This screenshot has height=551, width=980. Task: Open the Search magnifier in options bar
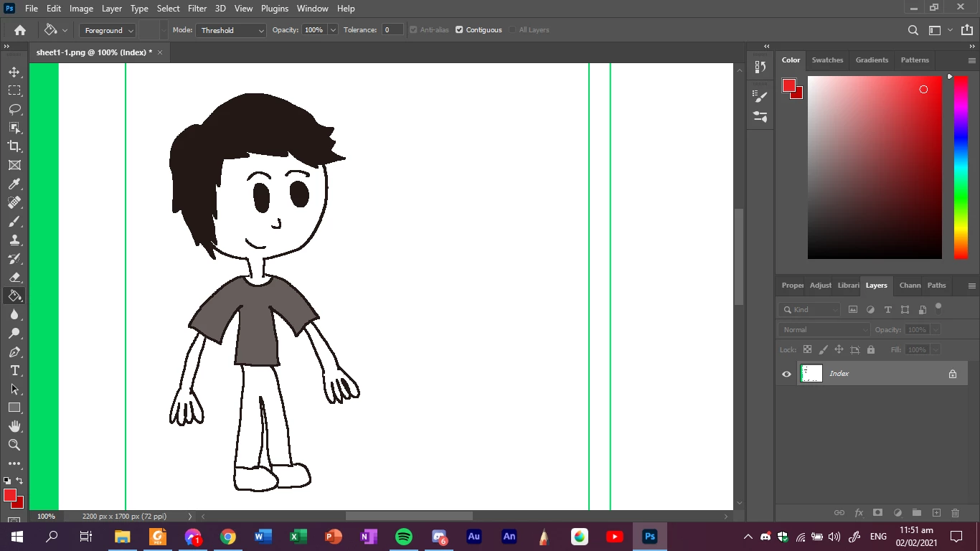point(913,30)
